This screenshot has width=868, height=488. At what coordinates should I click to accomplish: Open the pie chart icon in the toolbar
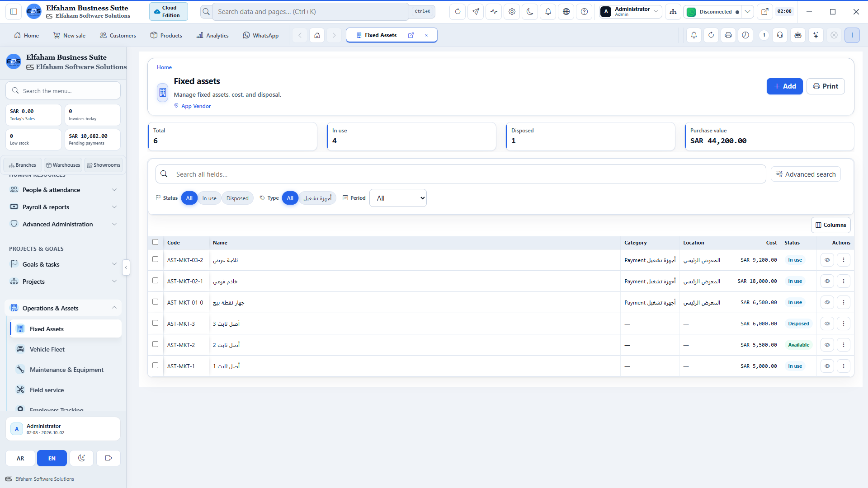tap(745, 35)
